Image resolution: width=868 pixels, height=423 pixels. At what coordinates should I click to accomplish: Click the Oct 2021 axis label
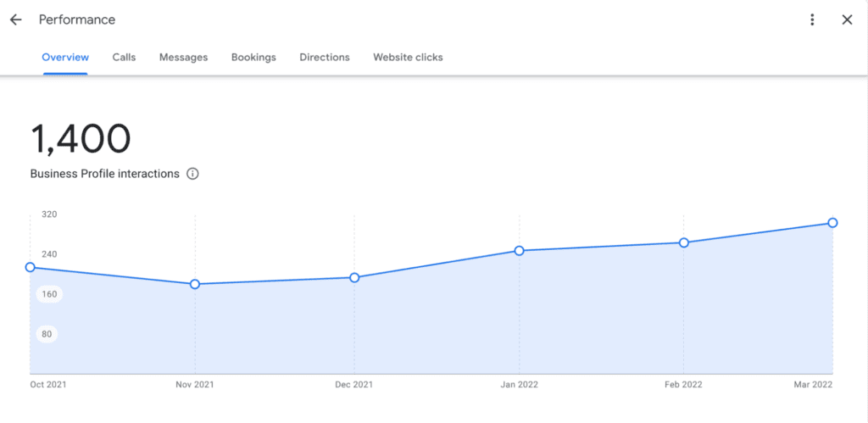click(x=48, y=384)
